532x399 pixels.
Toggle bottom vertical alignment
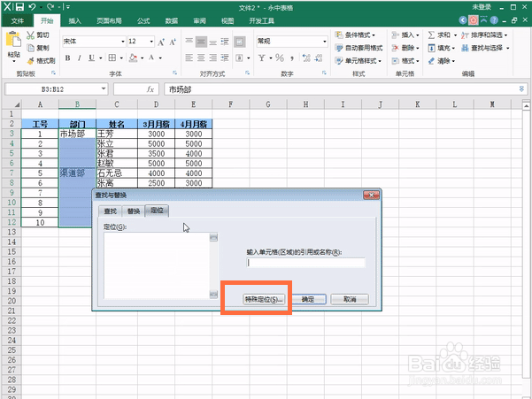[212, 42]
